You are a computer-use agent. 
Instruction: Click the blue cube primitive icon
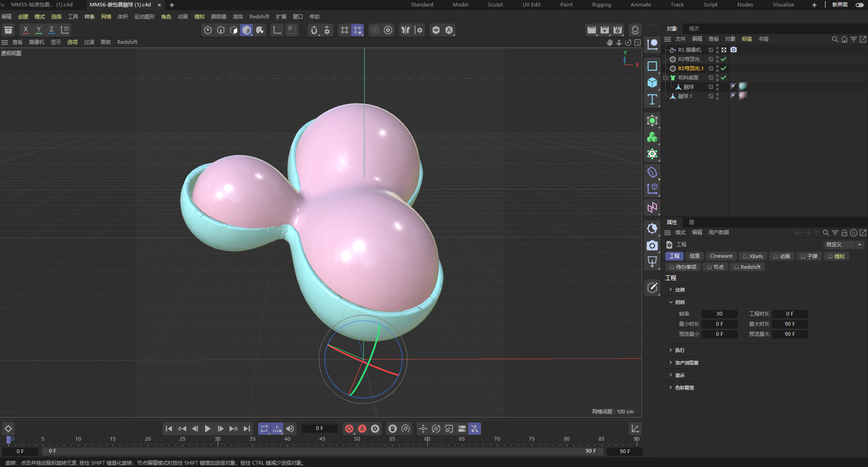[x=652, y=83]
